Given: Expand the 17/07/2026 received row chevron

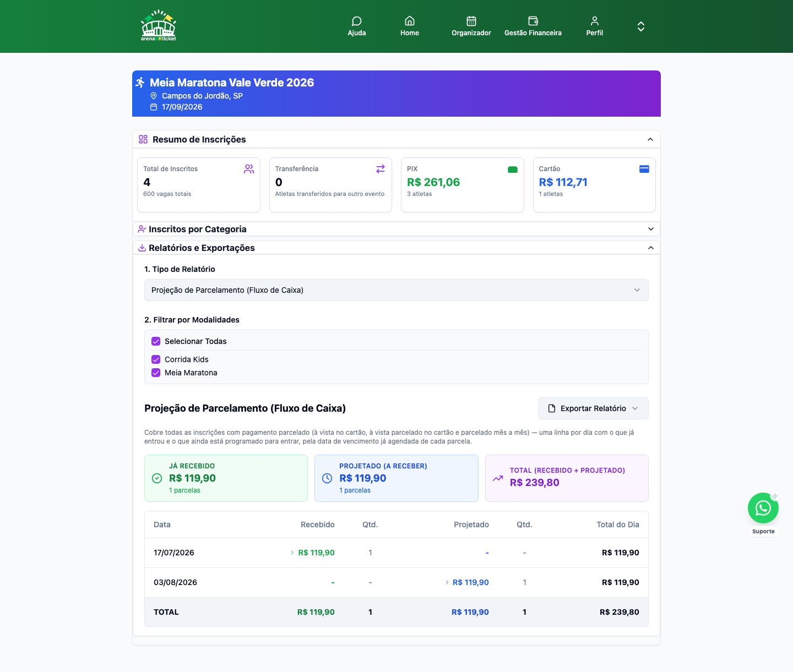Looking at the screenshot, I should pyautogui.click(x=292, y=553).
